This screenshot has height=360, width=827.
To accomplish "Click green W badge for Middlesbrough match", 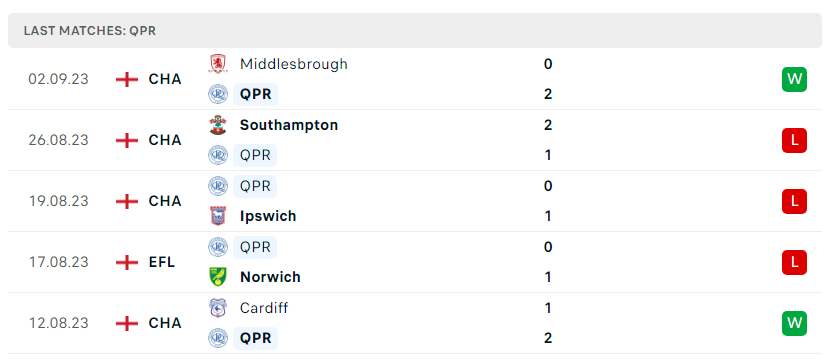I will pos(794,80).
